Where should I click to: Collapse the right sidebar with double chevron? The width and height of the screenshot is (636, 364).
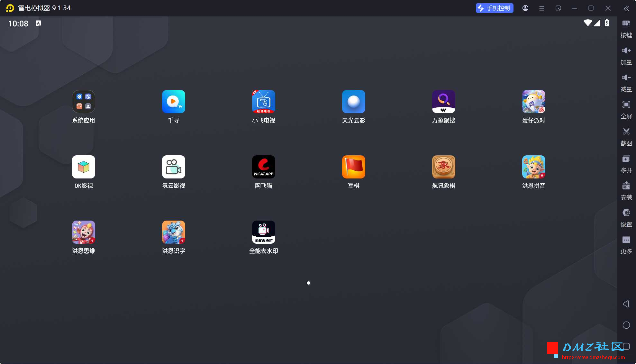(626, 8)
